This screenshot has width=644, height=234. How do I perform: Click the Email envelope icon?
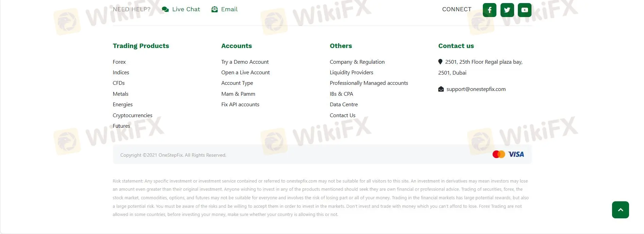coord(215,10)
